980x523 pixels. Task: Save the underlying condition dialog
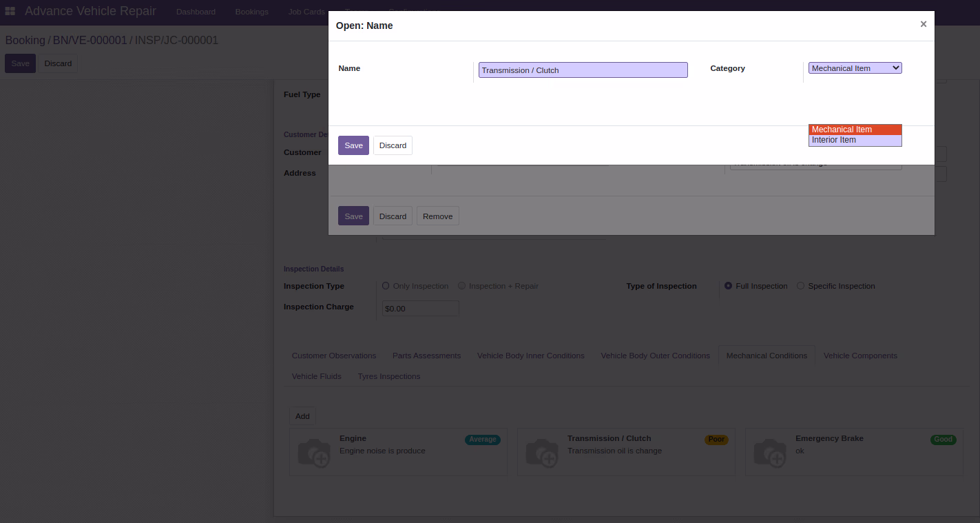coord(353,216)
